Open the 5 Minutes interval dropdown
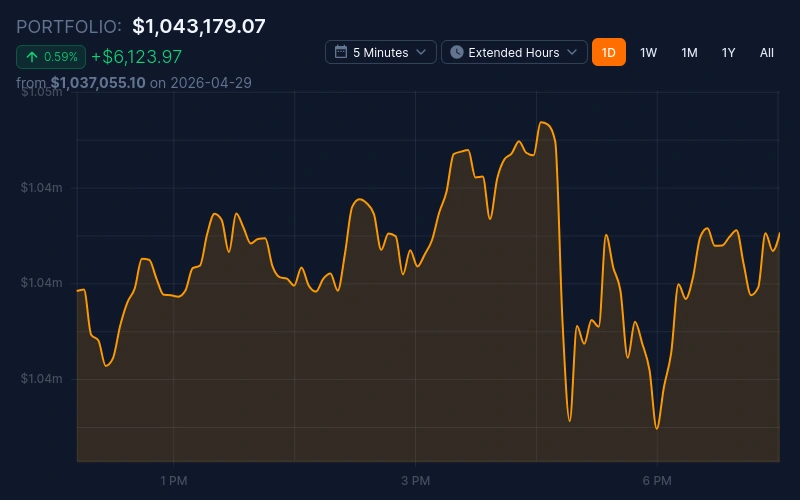Viewport: 800px width, 500px height. pos(381,52)
